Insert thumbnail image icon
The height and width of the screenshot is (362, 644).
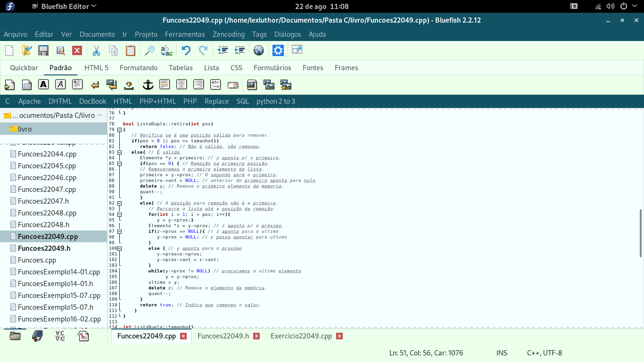(x=269, y=85)
